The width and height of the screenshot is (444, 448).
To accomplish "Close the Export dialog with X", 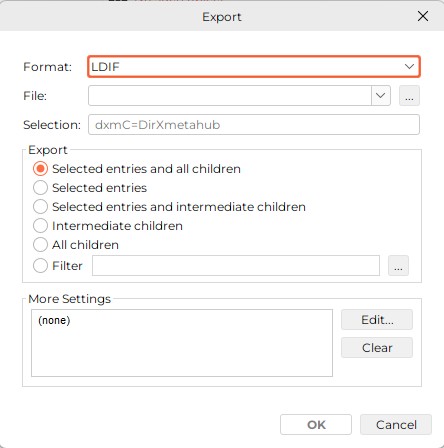I will [423, 16].
